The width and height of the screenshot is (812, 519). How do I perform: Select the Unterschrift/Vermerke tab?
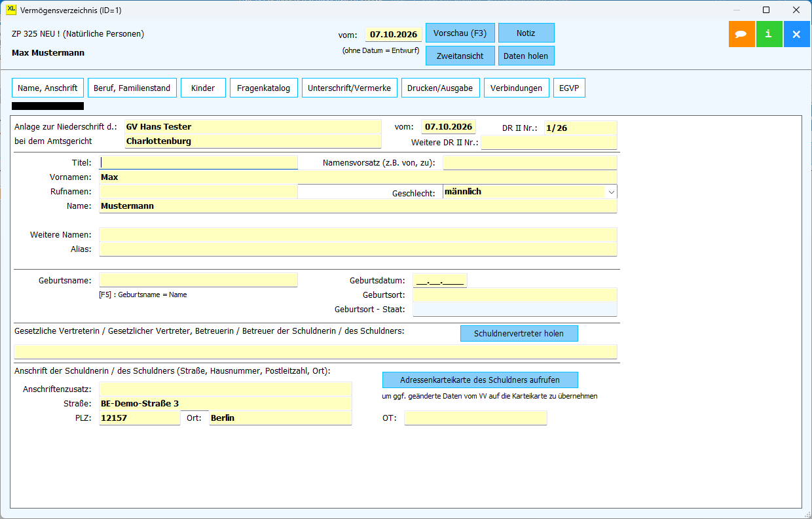350,88
